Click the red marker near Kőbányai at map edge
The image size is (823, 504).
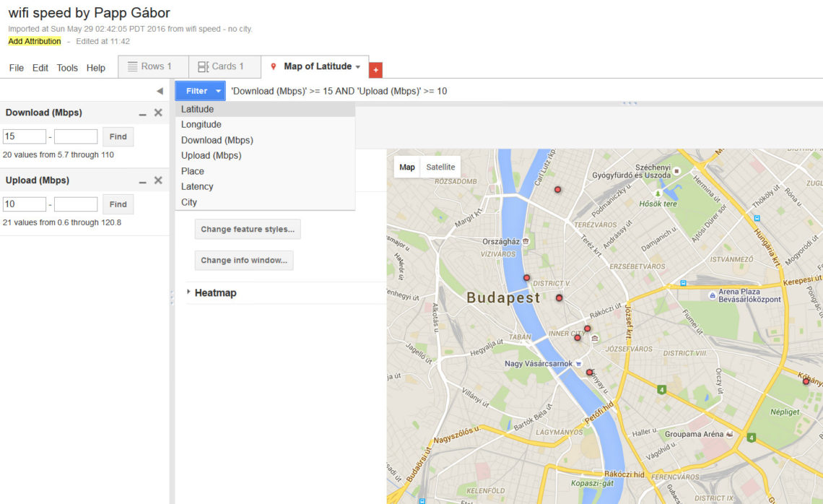pyautogui.click(x=806, y=382)
